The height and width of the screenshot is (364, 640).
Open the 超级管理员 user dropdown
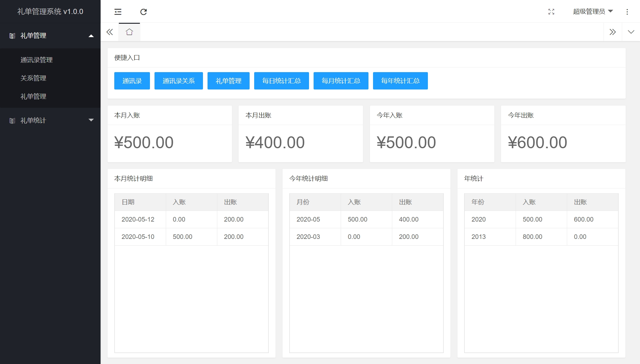click(592, 12)
